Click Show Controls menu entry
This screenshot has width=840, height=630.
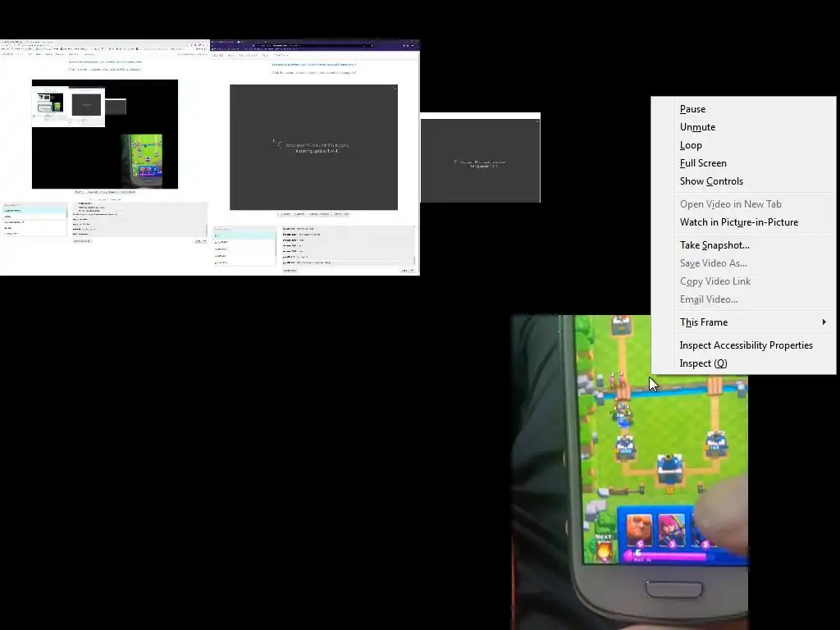coord(743,181)
